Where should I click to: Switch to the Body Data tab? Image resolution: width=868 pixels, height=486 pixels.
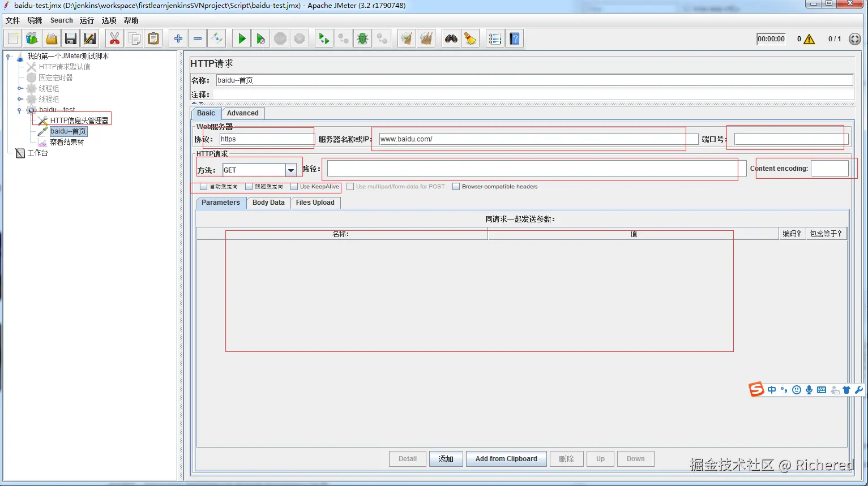pos(268,203)
